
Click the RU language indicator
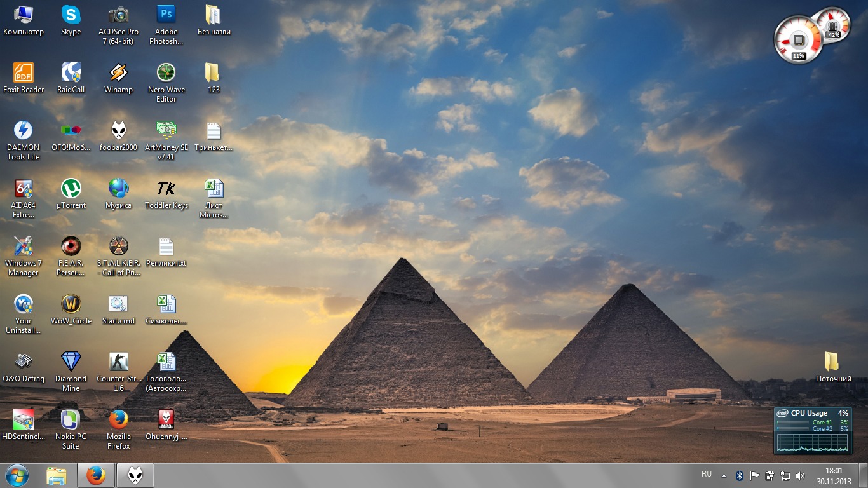707,474
